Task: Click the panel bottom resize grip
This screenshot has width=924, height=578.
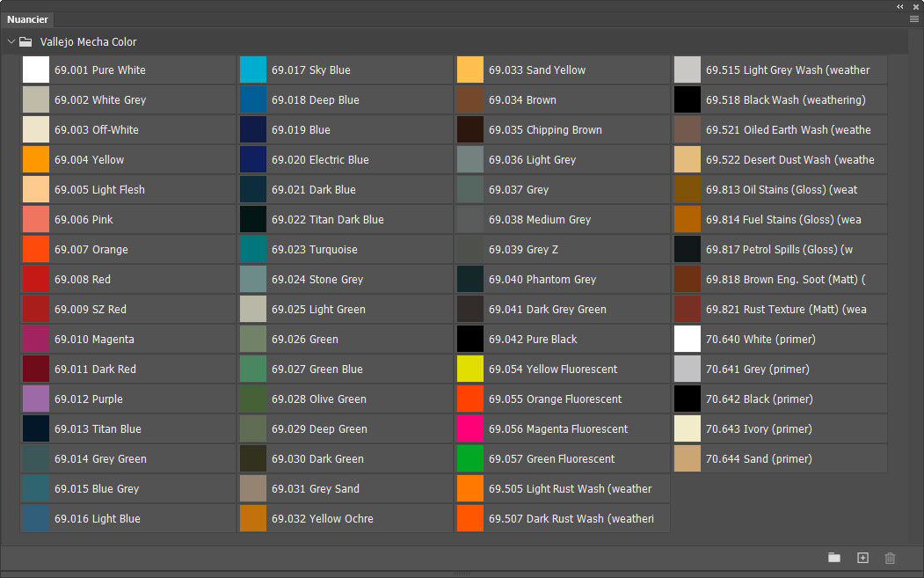Action: (x=462, y=574)
